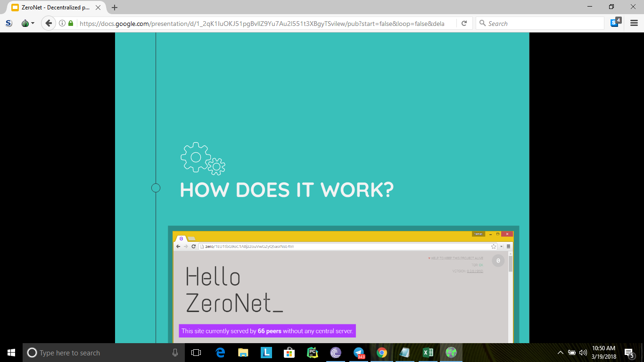This screenshot has width=644, height=362.
Task: Open the Tor onion button menu
Action: pos(28,23)
